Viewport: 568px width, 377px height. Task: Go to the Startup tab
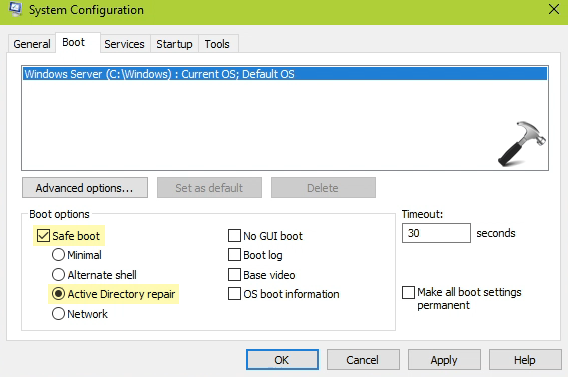174,44
